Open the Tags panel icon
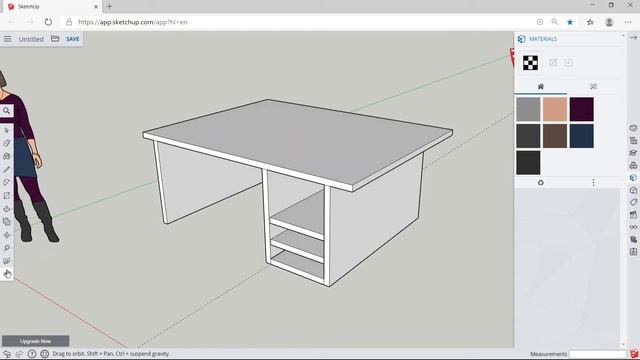Image resolution: width=640 pixels, height=360 pixels. (x=633, y=202)
